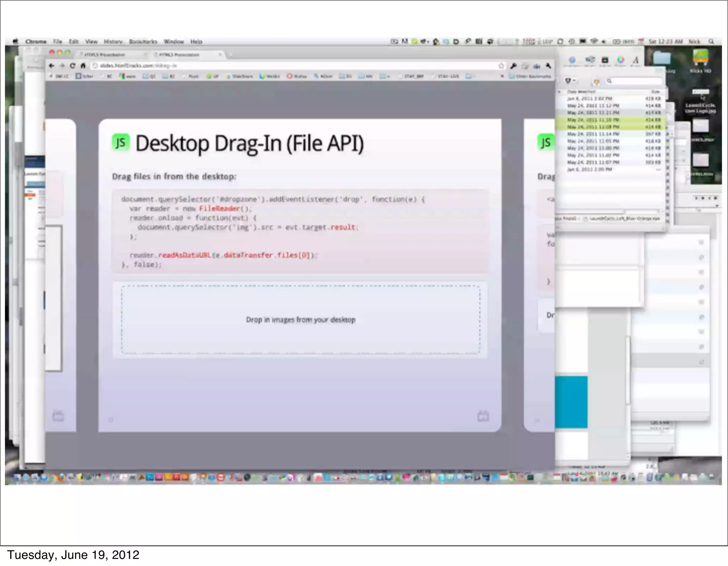Image resolution: width=728 pixels, height=566 pixels.
Task: Bookmark this page with the star icon
Action: tap(501, 66)
